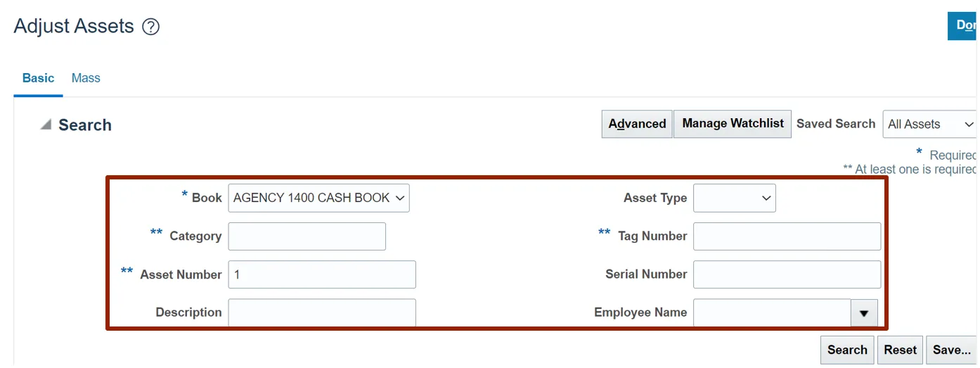Click the Employee Name text field

(x=771, y=312)
